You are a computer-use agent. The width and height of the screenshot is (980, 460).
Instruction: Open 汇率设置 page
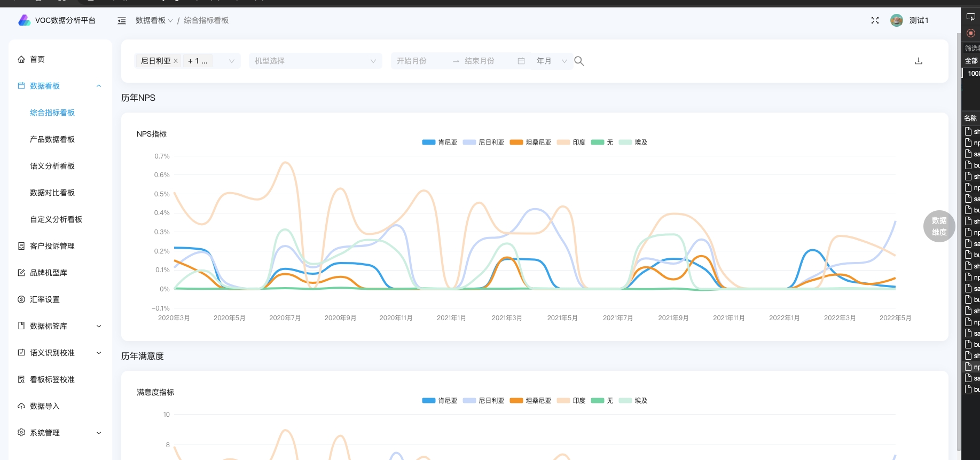pos(45,299)
